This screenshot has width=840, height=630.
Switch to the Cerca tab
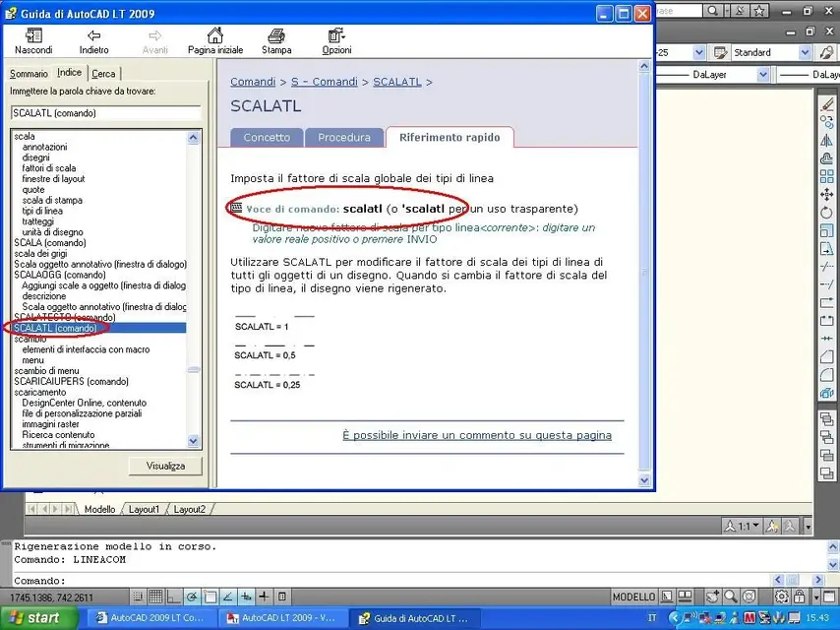coord(103,74)
